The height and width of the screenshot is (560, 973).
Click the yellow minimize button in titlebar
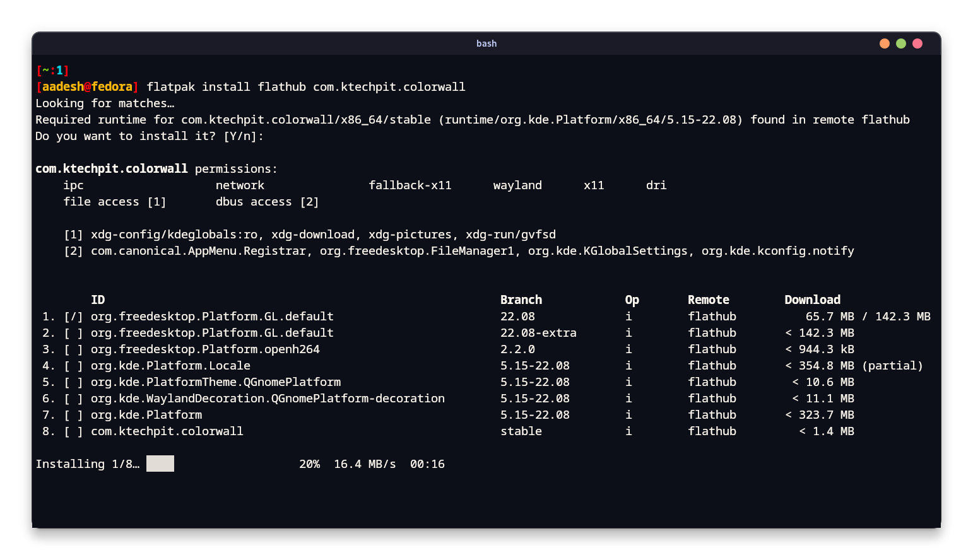click(884, 44)
